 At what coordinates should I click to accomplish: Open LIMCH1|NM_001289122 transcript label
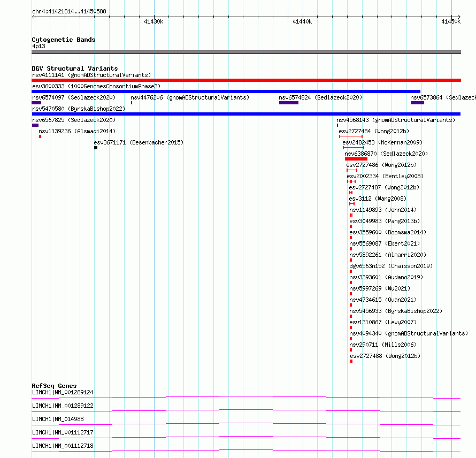click(x=63, y=406)
